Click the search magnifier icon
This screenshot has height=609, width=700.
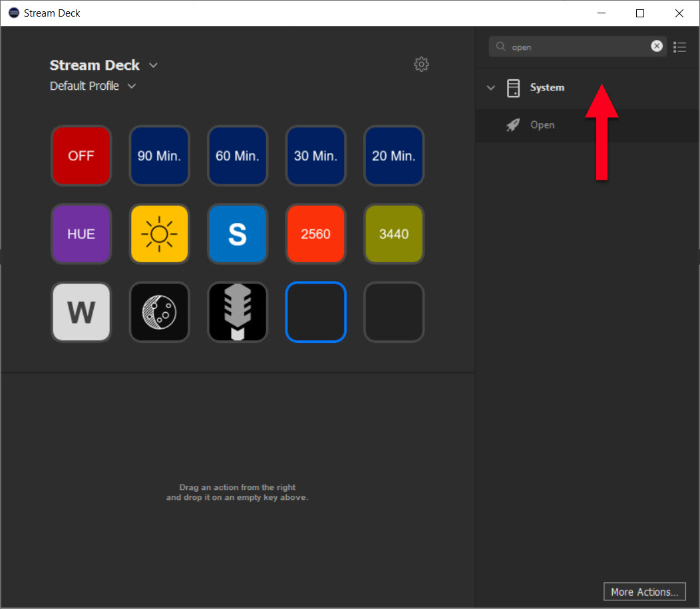[x=500, y=47]
